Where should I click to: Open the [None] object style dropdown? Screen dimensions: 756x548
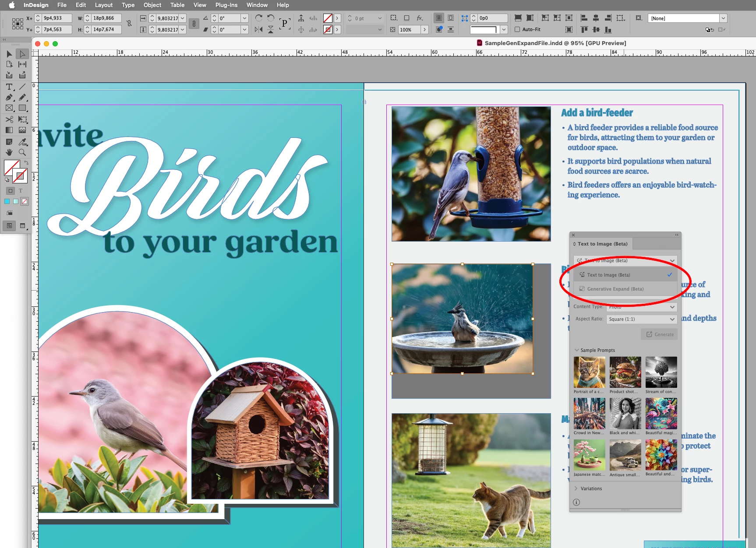[723, 18]
